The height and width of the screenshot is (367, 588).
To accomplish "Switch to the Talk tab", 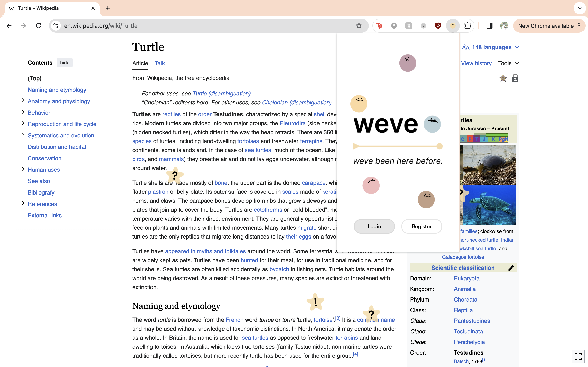I will 160,63.
